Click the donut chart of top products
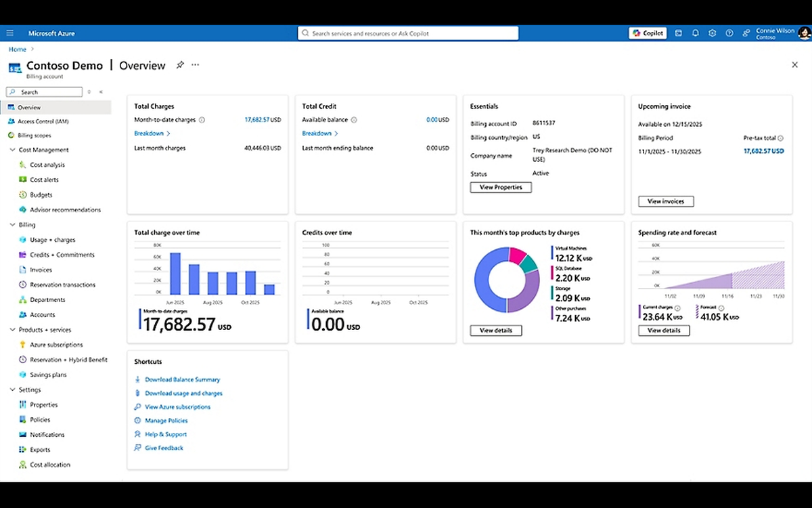 (x=507, y=279)
